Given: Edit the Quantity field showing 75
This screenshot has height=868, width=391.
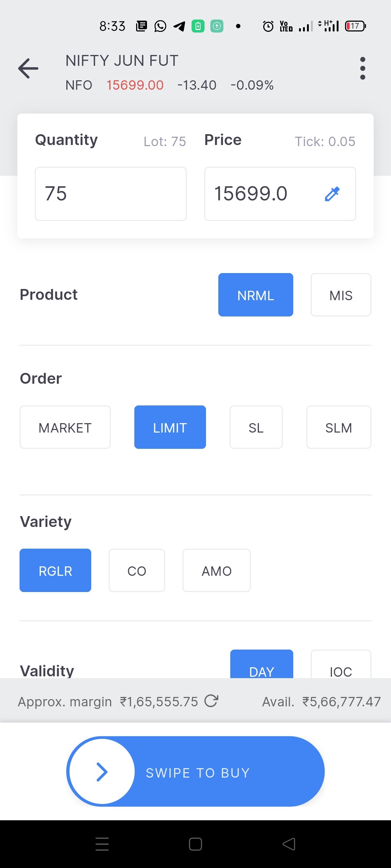Looking at the screenshot, I should [x=111, y=194].
